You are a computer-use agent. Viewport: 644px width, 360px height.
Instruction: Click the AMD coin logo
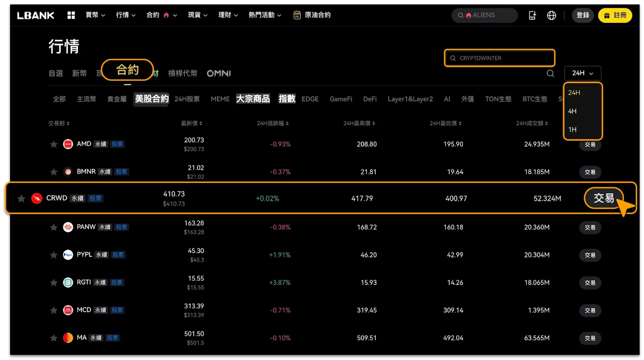pos(68,144)
